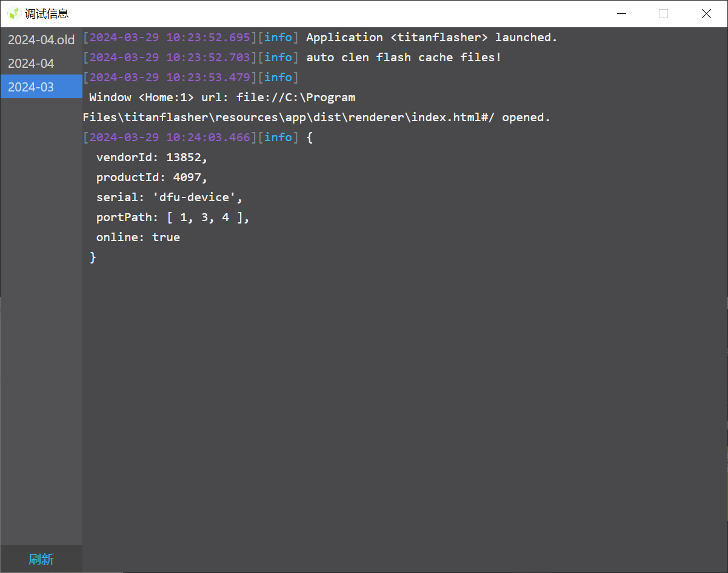Click the 调试信息 window title text
Viewport: 728px width, 573px height.
[47, 13]
